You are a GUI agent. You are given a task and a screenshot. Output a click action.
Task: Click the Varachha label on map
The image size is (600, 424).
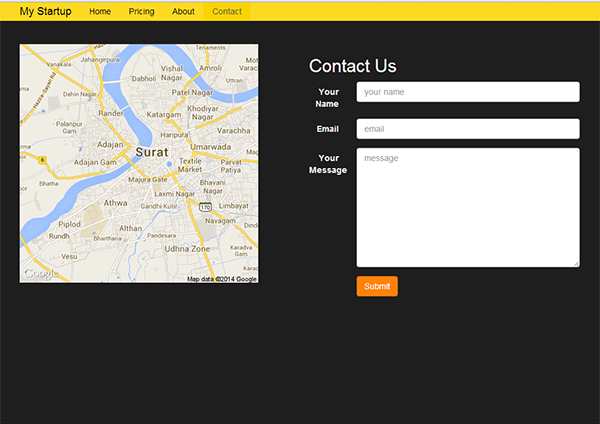[x=233, y=130]
